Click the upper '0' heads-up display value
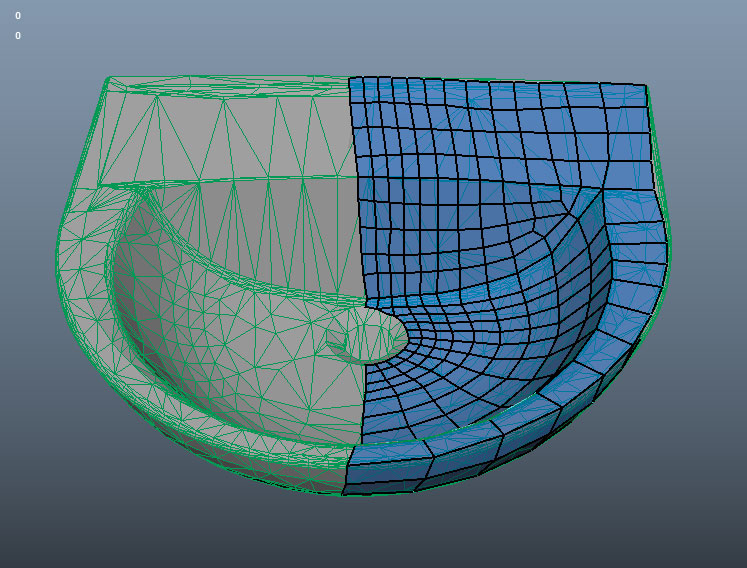This screenshot has height=568, width=747. (x=18, y=16)
